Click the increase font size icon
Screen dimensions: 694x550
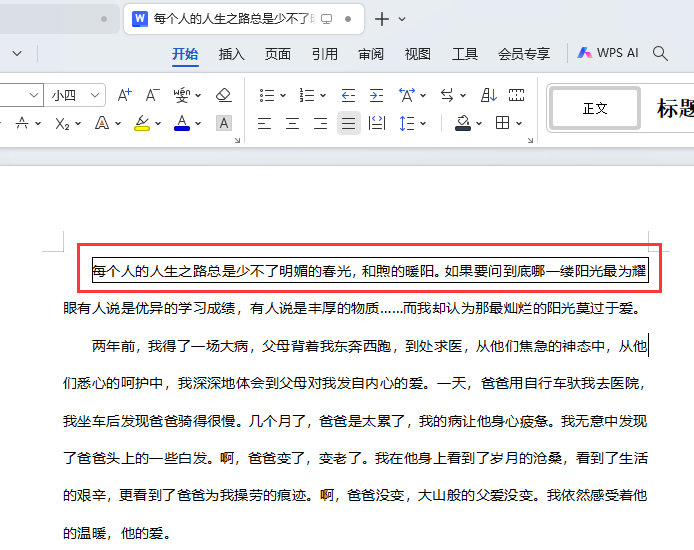pyautogui.click(x=124, y=95)
